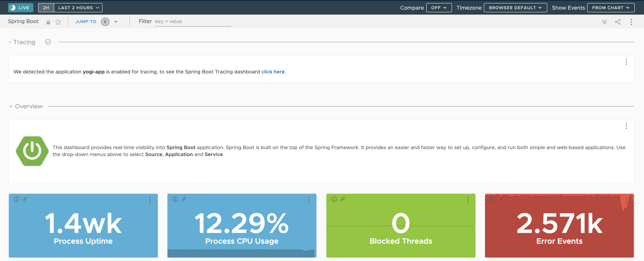This screenshot has width=644, height=261.
Task: Click the Spring Boot dashboard title
Action: click(23, 21)
